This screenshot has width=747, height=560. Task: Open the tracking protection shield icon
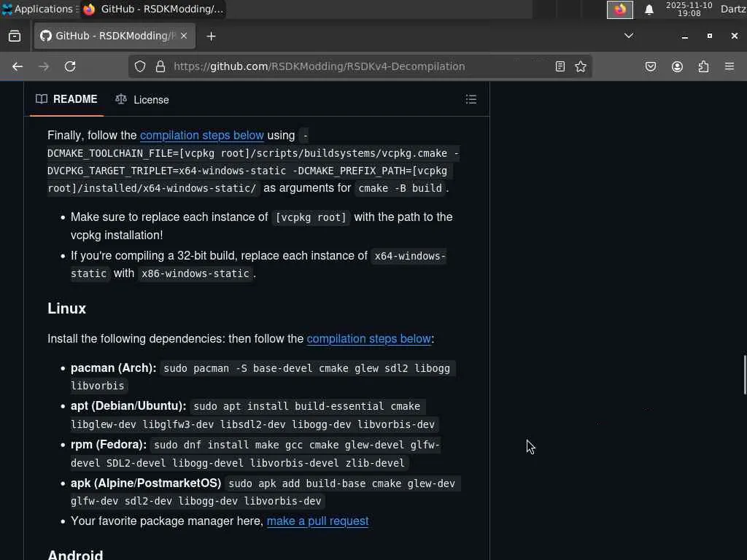point(139,66)
